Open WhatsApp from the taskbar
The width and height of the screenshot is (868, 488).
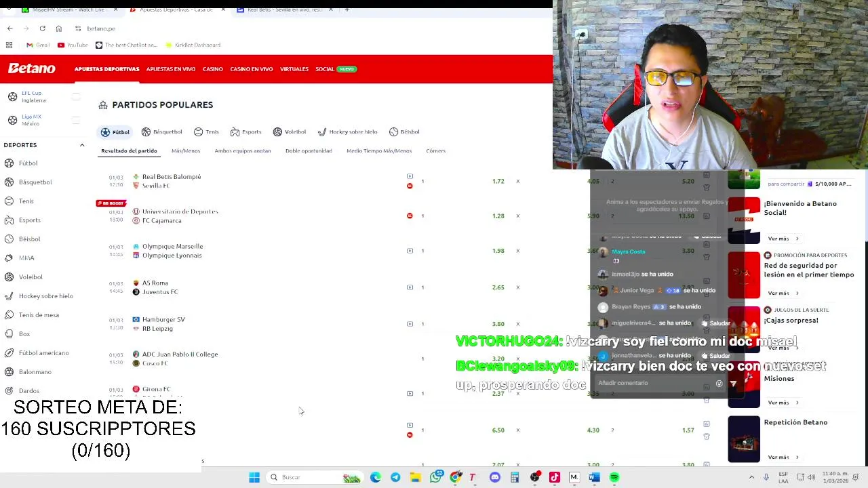click(x=436, y=477)
